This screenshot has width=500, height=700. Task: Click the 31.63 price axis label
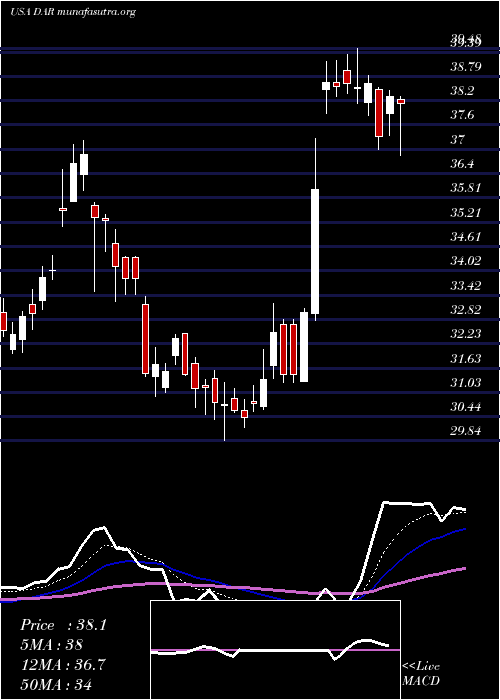click(466, 358)
